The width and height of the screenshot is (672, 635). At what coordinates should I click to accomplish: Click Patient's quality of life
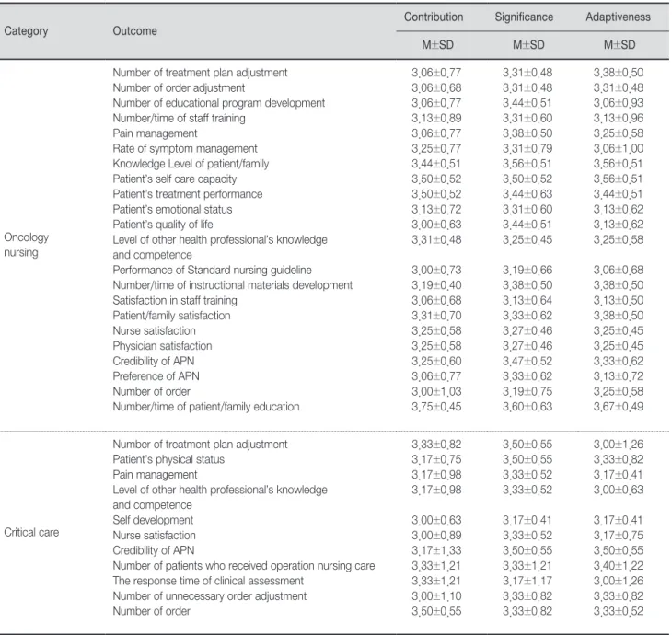pos(163,225)
